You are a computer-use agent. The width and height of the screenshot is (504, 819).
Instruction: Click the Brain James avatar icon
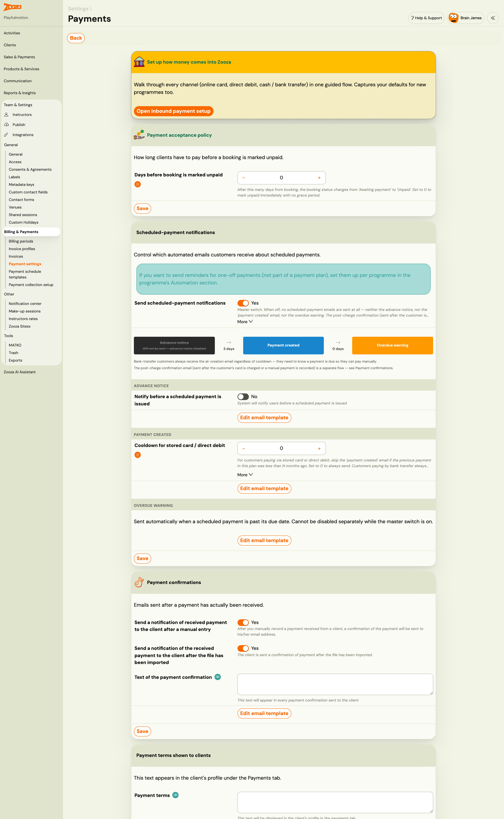(x=453, y=18)
